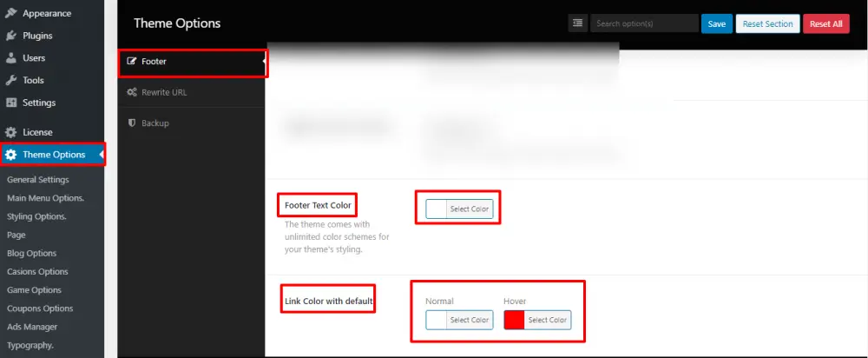Image resolution: width=868 pixels, height=358 pixels.
Task: Switch to the Backup section
Action: [x=192, y=123]
